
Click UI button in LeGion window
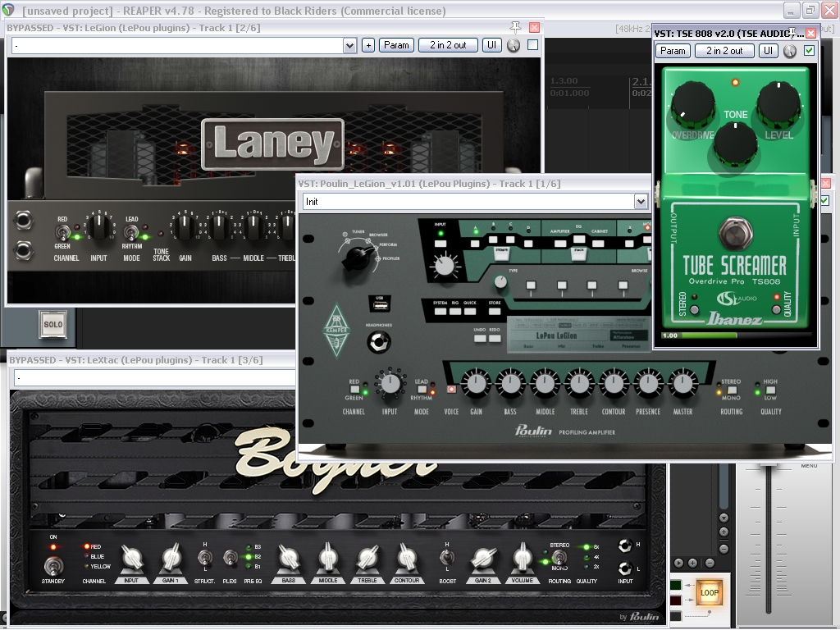point(492,46)
